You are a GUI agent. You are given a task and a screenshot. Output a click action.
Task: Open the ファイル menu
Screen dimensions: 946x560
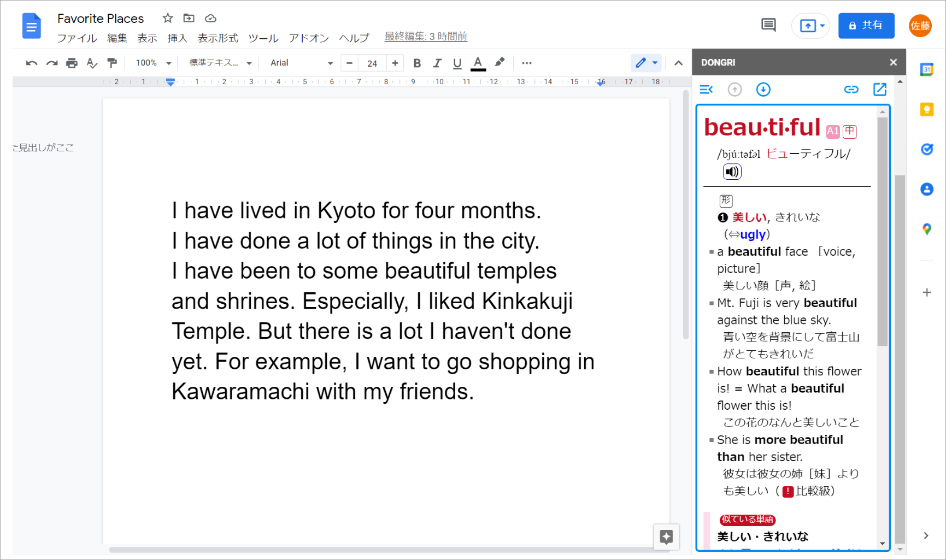77,38
